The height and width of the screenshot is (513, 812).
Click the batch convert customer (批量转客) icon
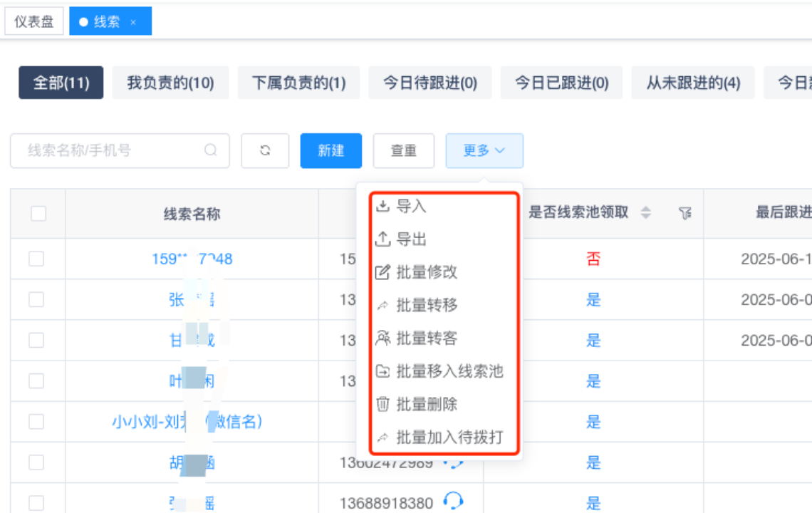point(383,338)
